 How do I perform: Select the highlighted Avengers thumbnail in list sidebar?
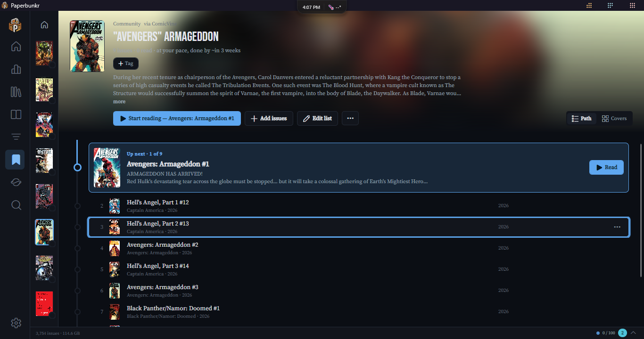coord(44,232)
